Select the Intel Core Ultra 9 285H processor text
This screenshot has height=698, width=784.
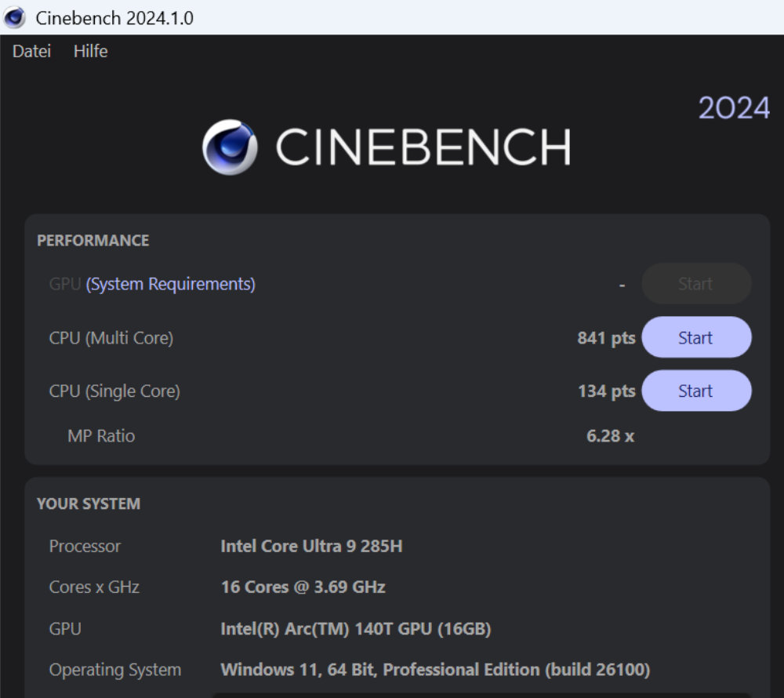311,546
